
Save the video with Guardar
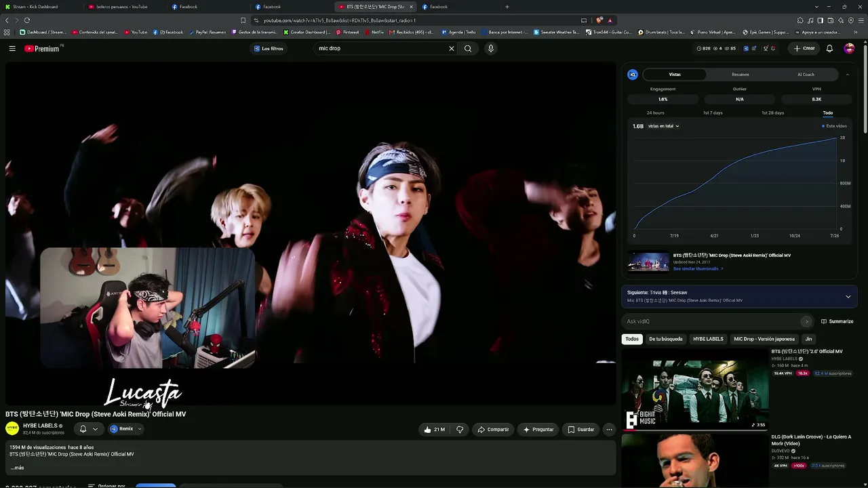(x=581, y=429)
